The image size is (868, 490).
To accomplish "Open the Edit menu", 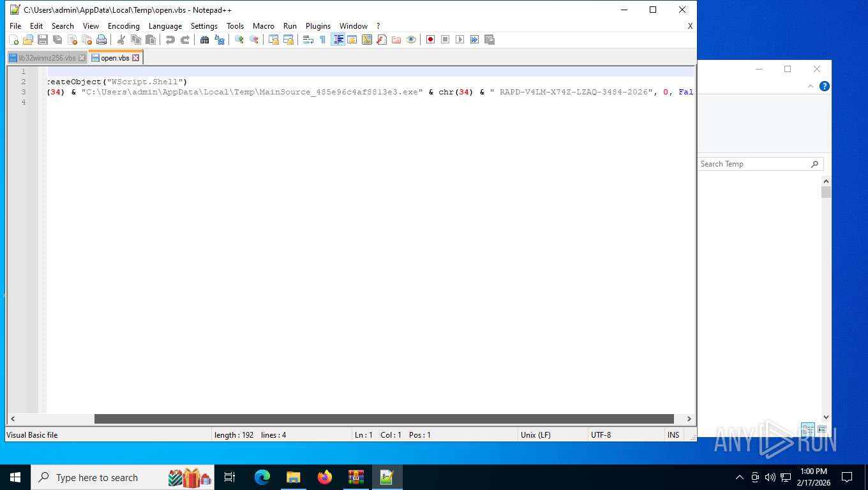I will (x=36, y=26).
